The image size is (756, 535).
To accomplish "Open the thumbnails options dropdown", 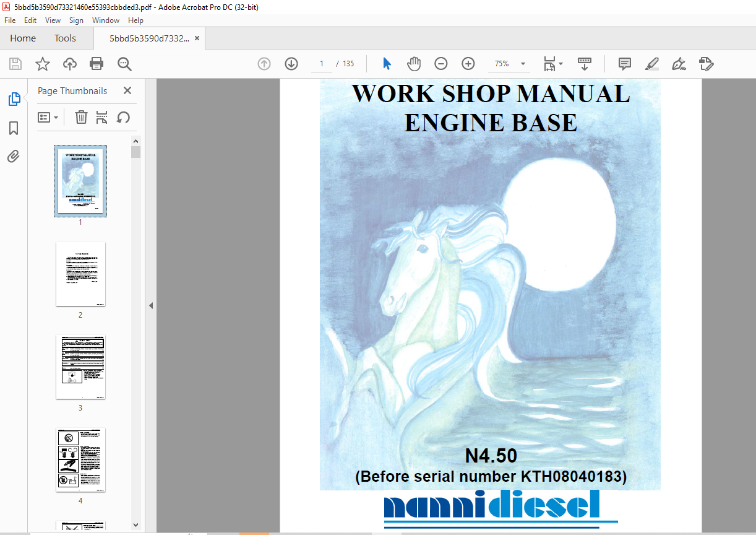I will point(48,117).
